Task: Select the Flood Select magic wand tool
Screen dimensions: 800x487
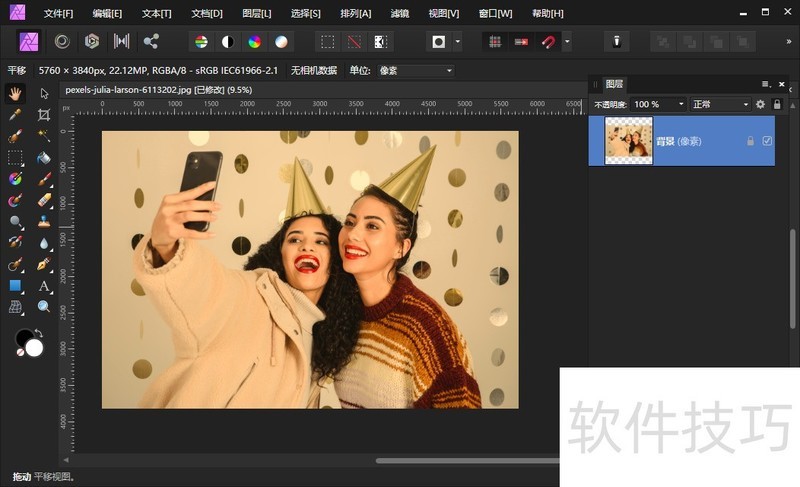Action: point(44,136)
